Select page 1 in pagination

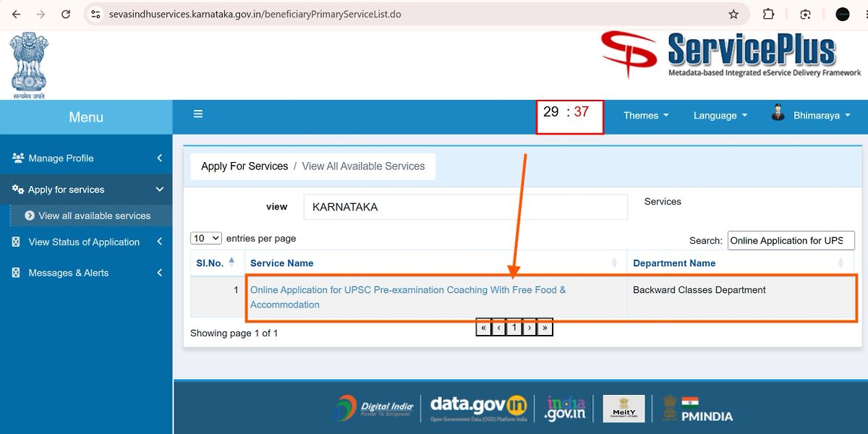pos(514,328)
